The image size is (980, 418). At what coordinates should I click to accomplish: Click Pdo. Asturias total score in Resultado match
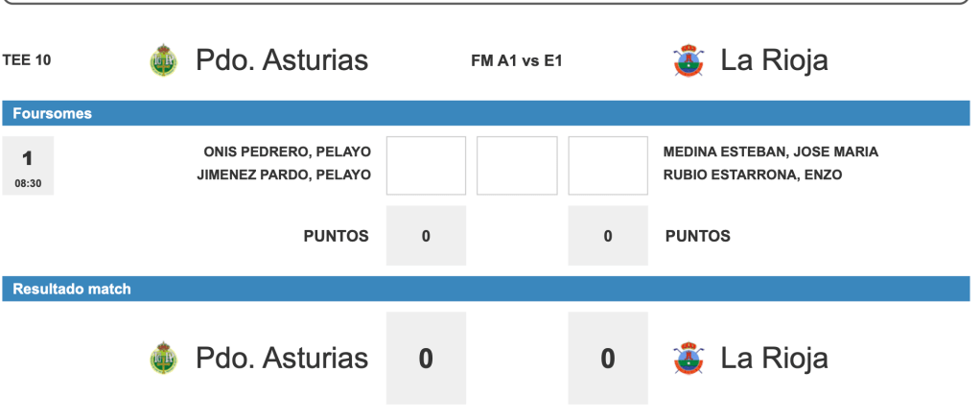click(426, 359)
